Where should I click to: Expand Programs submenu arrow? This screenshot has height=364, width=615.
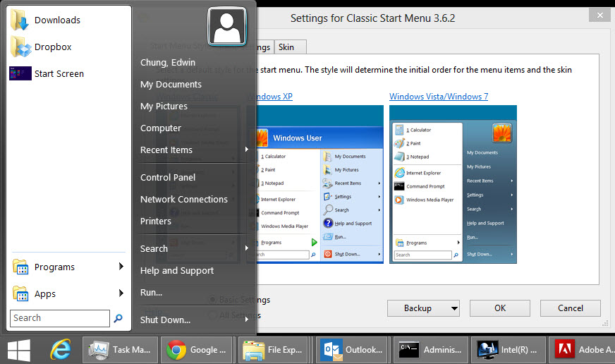pyautogui.click(x=121, y=267)
